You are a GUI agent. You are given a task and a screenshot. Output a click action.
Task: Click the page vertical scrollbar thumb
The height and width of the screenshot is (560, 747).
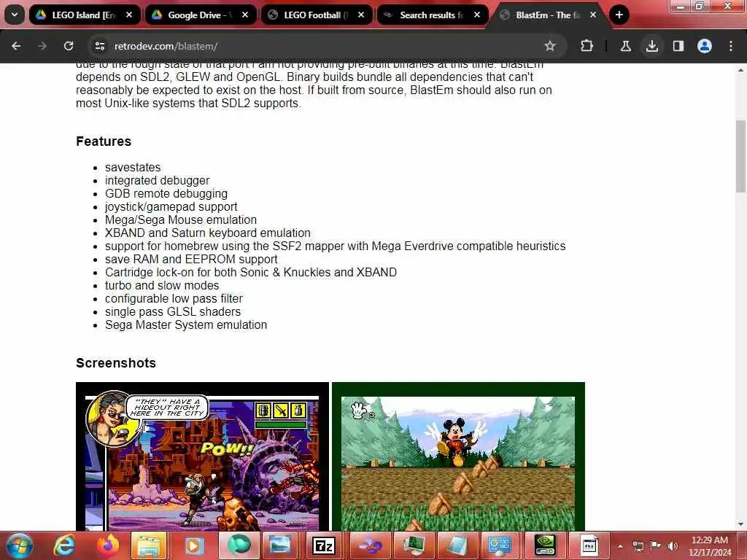click(741, 156)
